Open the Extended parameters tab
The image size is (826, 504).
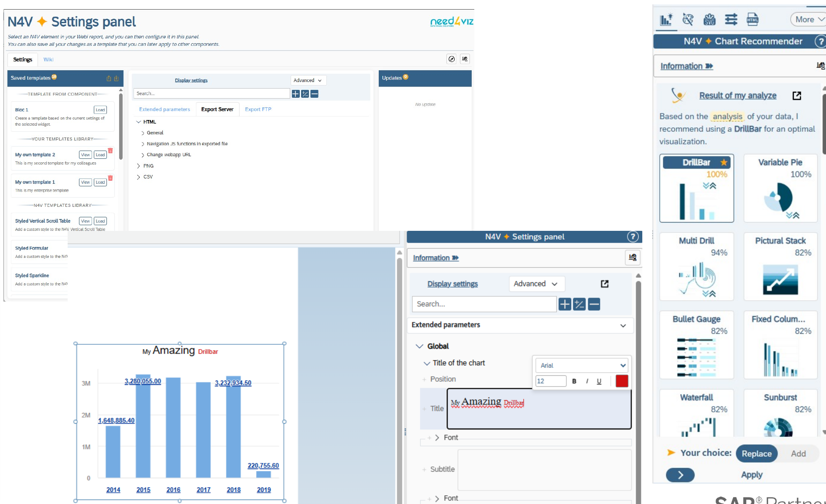coord(165,109)
